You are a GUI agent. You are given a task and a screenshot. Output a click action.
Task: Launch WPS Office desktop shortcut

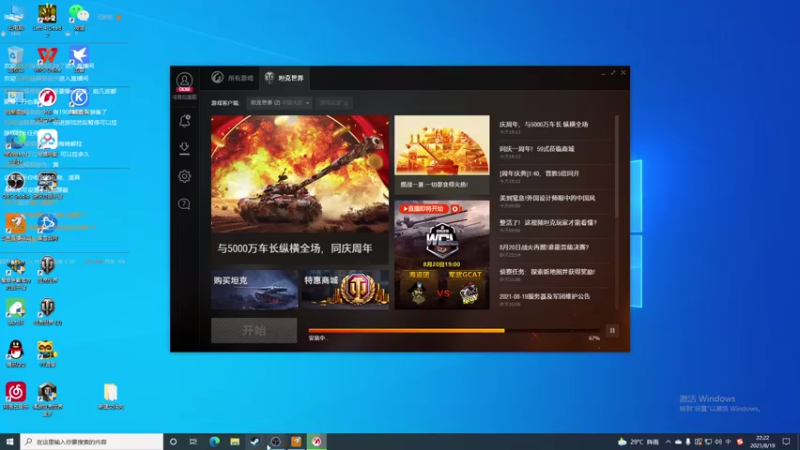[x=47, y=59]
